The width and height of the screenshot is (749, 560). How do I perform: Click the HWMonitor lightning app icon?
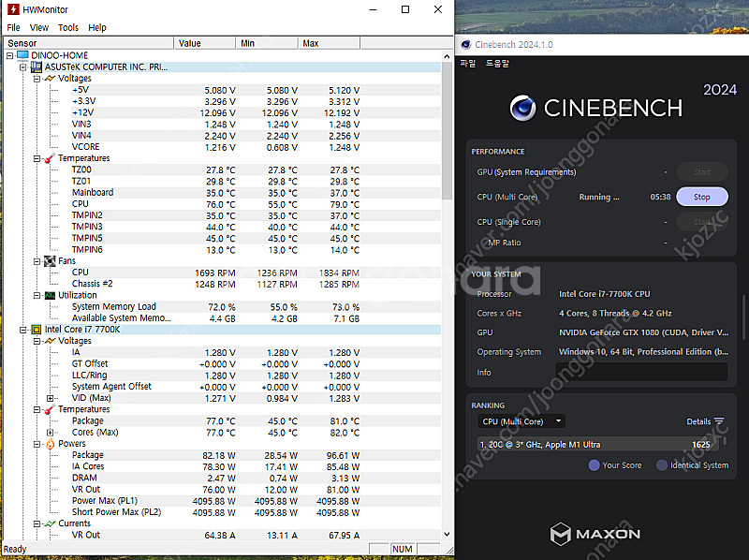pos(13,9)
